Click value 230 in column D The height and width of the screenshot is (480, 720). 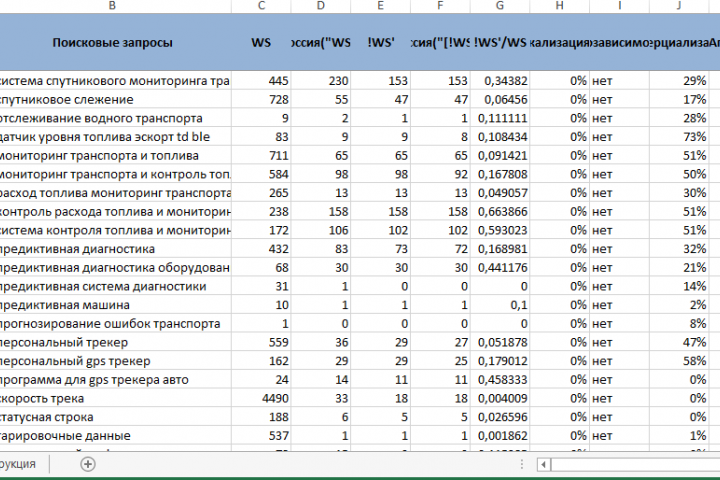pos(321,81)
